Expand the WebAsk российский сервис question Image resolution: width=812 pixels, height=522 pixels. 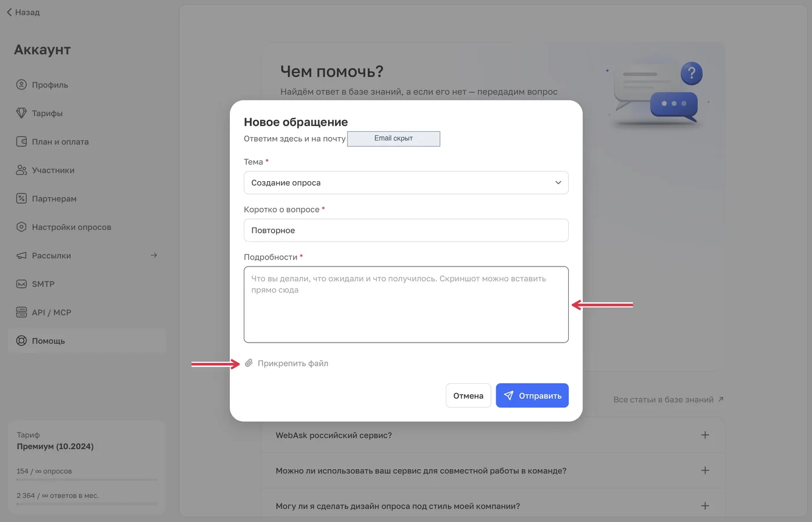705,435
